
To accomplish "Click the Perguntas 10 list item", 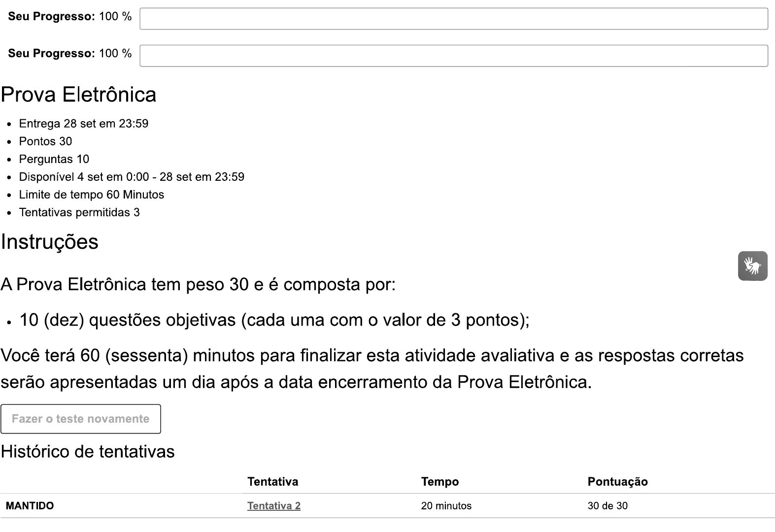I will tap(54, 159).
